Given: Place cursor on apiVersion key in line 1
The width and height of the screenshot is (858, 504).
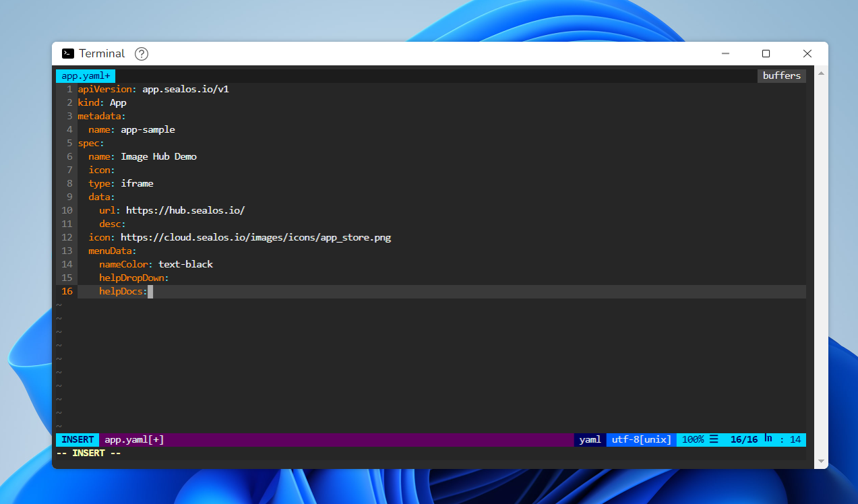Looking at the screenshot, I should click(104, 89).
